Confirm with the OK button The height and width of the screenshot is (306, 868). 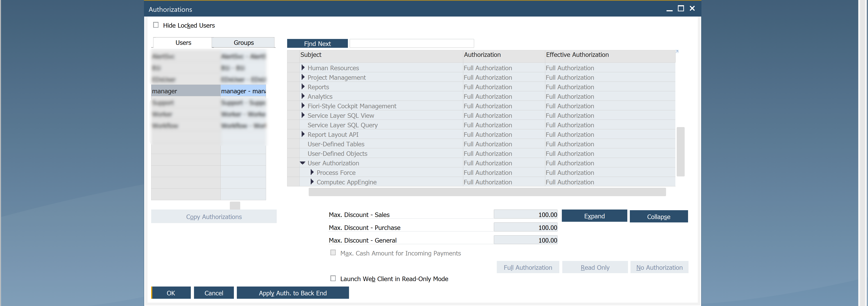pyautogui.click(x=171, y=293)
